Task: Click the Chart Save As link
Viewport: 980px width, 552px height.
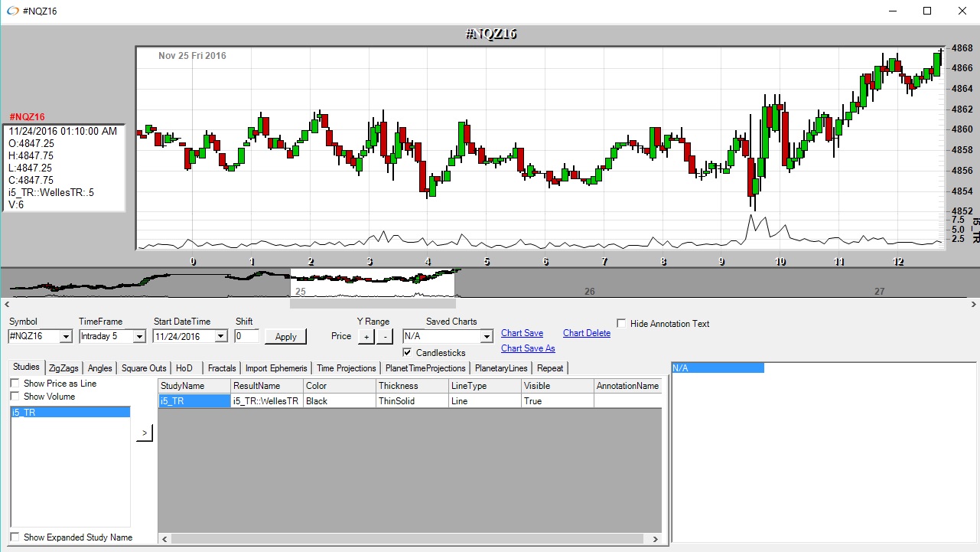Action: (528, 348)
